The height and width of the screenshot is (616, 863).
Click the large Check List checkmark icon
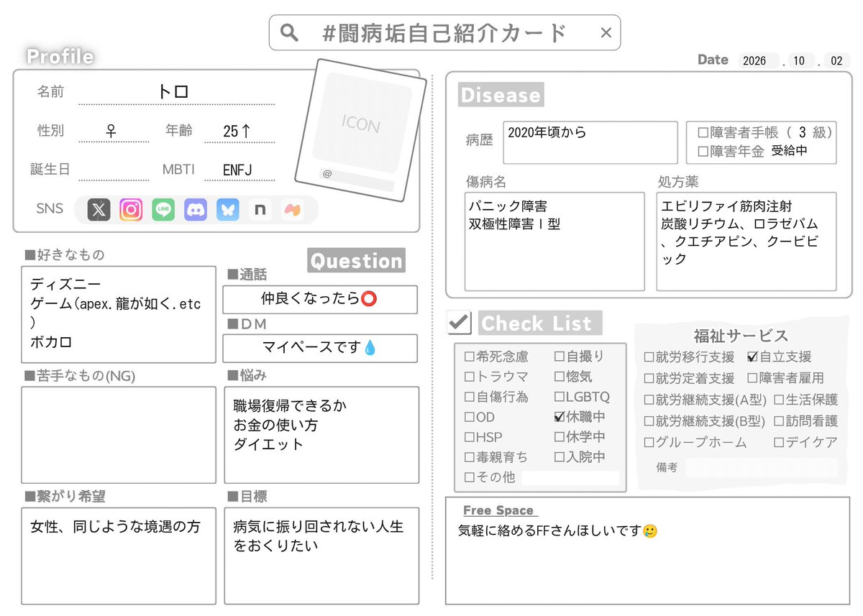click(x=459, y=323)
